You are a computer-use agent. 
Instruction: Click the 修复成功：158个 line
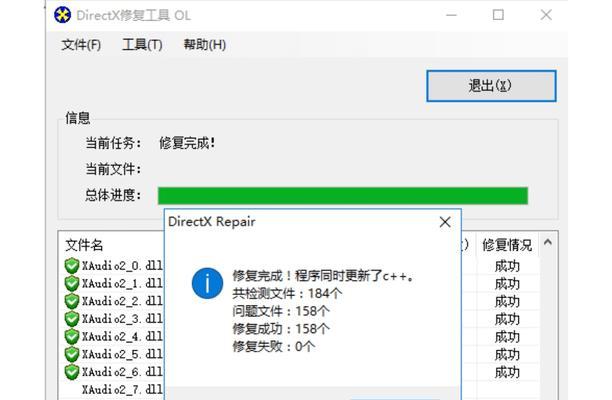[281, 329]
